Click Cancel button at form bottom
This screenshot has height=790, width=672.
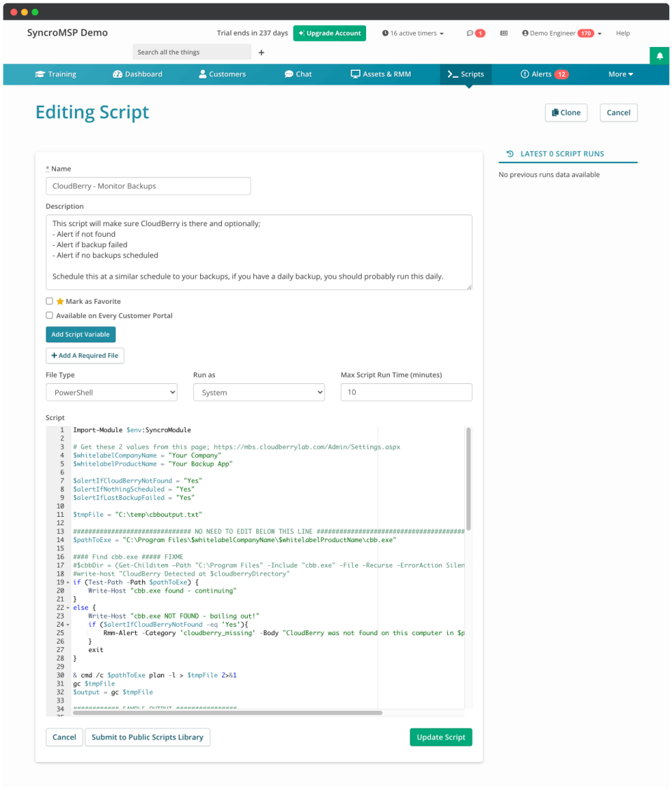pyautogui.click(x=64, y=737)
